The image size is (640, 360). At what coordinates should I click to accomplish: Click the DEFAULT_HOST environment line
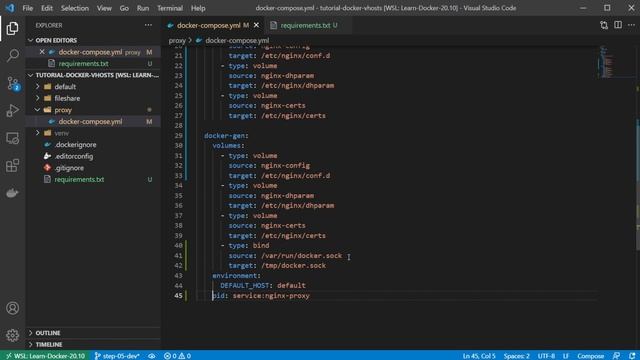tap(263, 285)
